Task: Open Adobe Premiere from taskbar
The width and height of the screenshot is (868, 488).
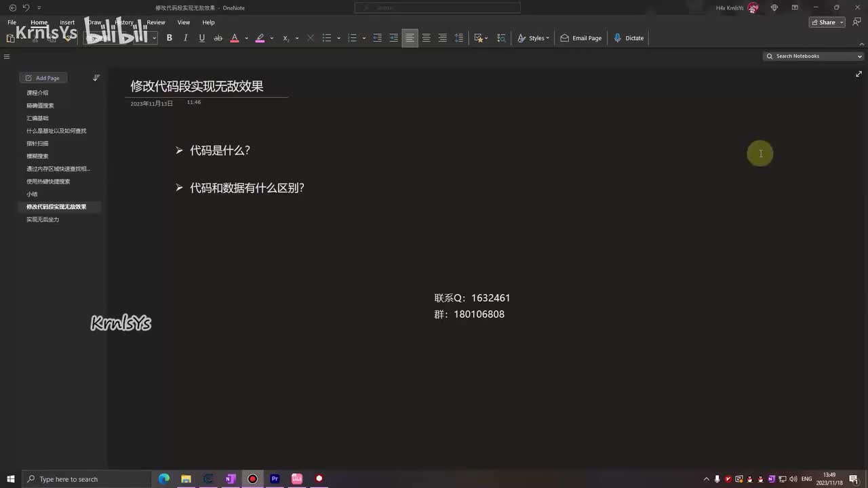Action: click(x=275, y=479)
